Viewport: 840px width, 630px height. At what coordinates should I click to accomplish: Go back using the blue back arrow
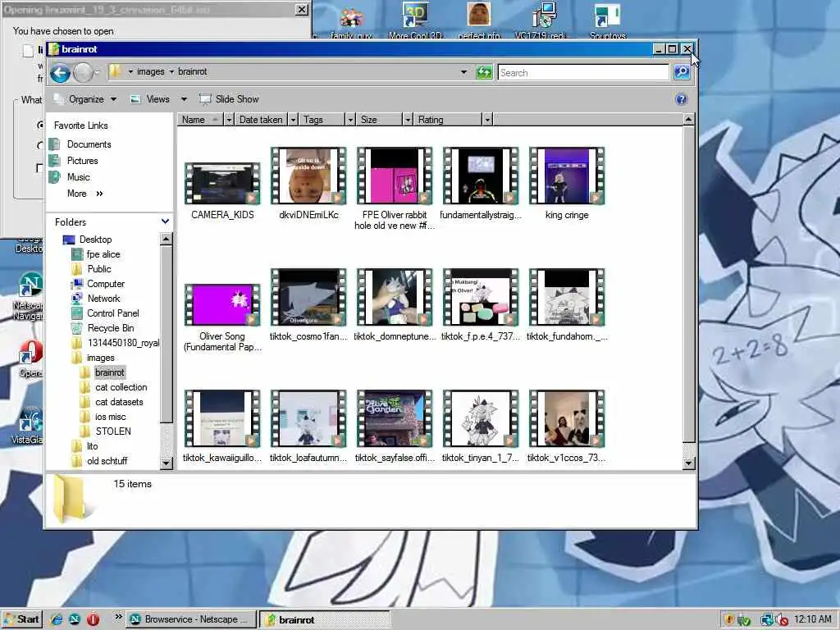(x=60, y=73)
